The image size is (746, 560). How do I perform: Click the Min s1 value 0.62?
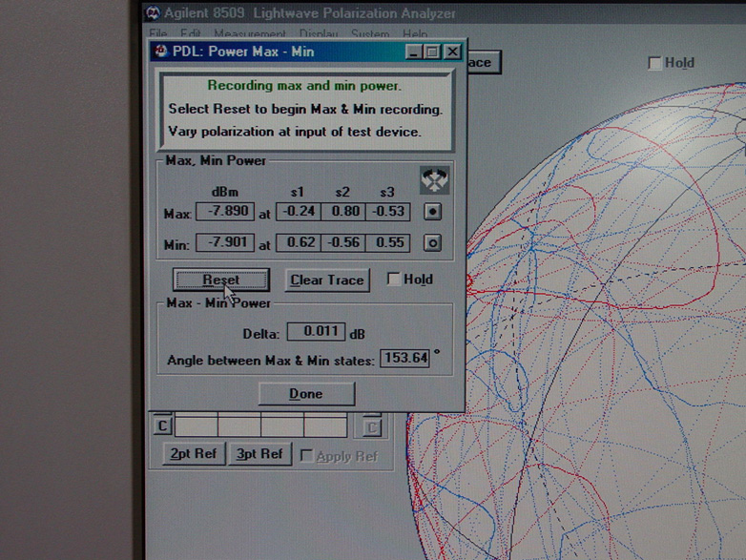click(299, 242)
